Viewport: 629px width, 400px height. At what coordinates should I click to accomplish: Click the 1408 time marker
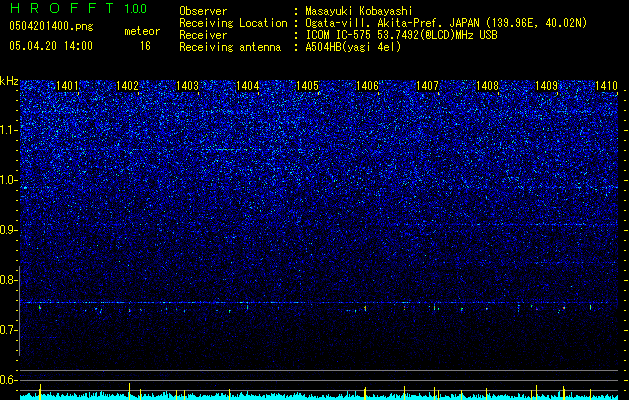pos(487,85)
